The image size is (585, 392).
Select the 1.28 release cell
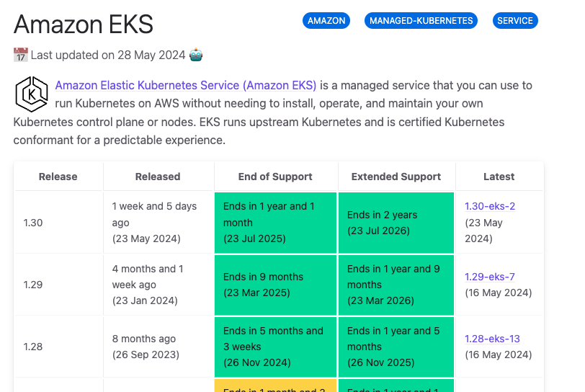[58, 347]
